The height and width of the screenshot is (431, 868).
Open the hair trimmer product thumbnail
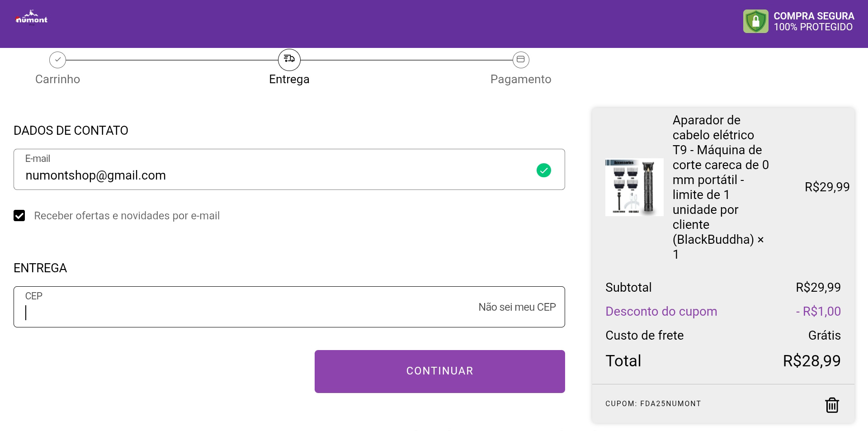point(634,187)
